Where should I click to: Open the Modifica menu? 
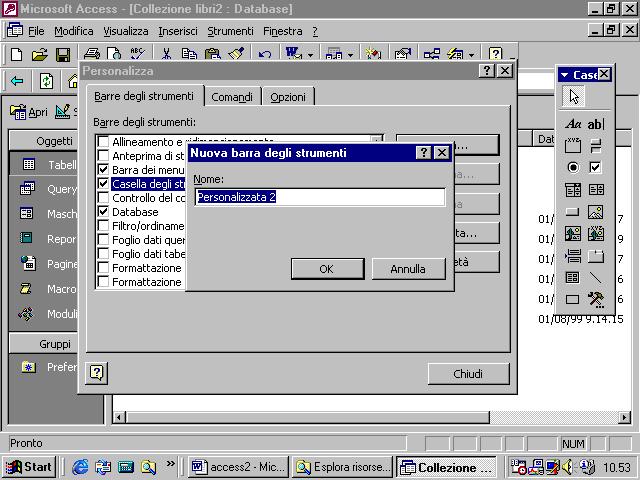tap(73, 31)
